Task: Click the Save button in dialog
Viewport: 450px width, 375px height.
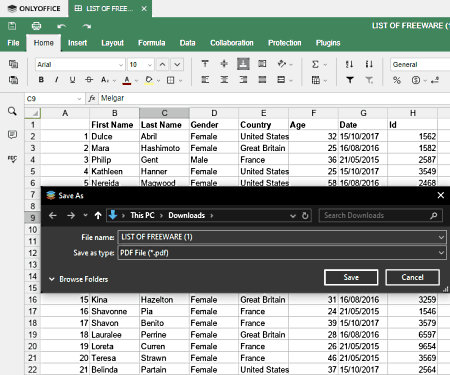Action: click(351, 277)
